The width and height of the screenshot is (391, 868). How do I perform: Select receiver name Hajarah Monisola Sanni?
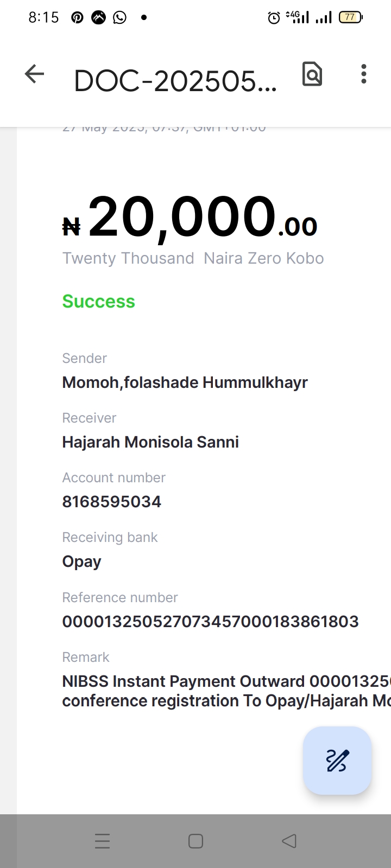(150, 442)
